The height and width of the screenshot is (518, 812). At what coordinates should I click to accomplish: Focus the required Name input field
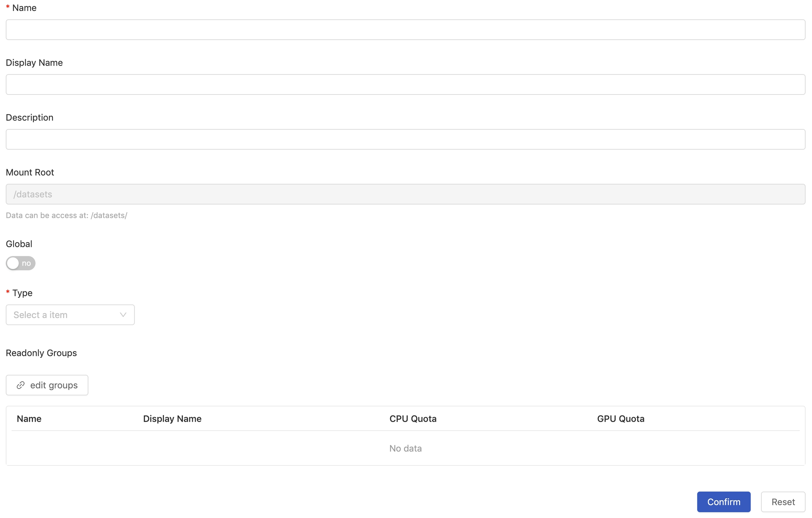point(406,30)
